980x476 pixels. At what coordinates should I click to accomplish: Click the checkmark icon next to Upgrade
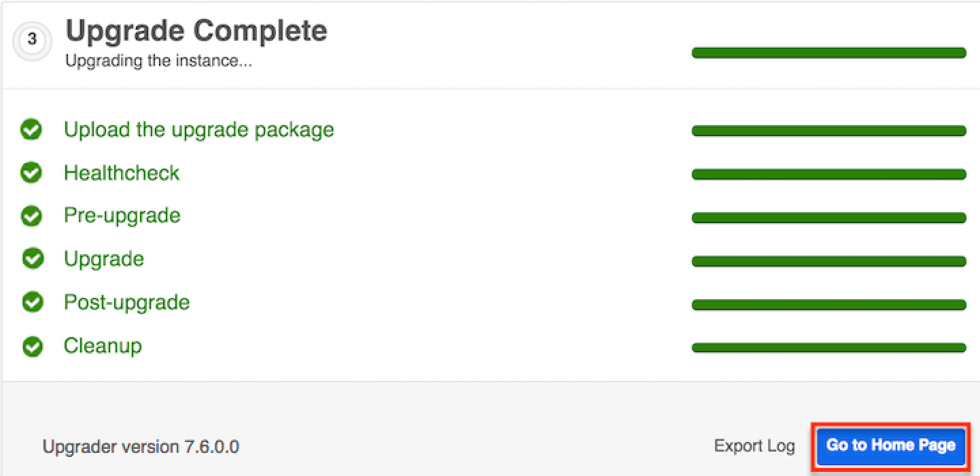[31, 258]
